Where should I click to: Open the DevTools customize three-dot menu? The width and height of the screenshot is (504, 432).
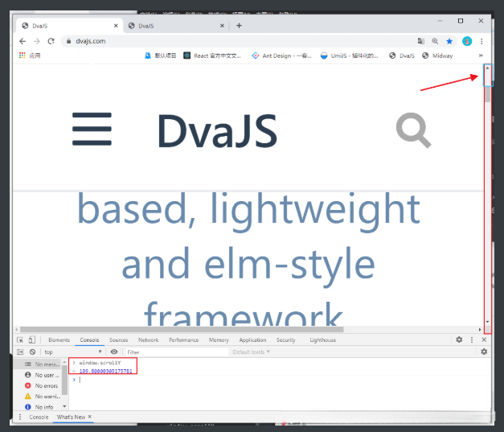pyautogui.click(x=472, y=339)
